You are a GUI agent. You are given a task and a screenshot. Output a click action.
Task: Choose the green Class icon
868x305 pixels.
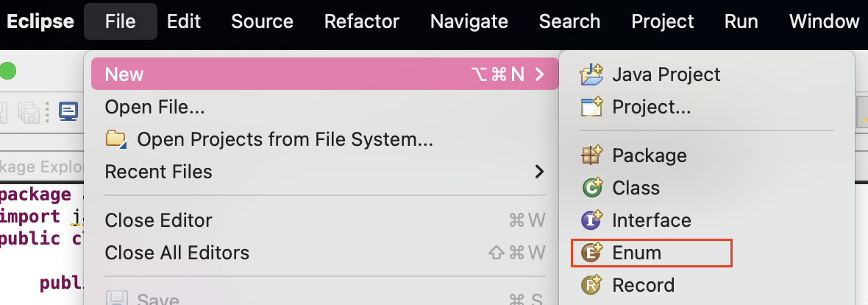[591, 188]
